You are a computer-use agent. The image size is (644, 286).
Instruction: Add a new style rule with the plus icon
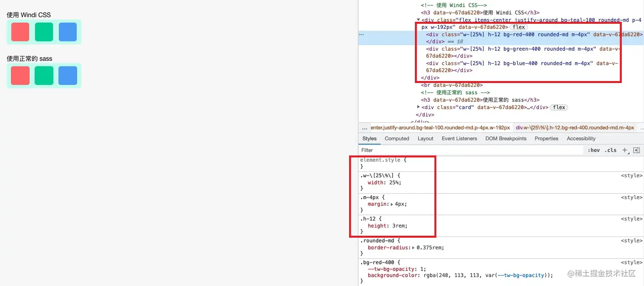[x=624, y=150]
